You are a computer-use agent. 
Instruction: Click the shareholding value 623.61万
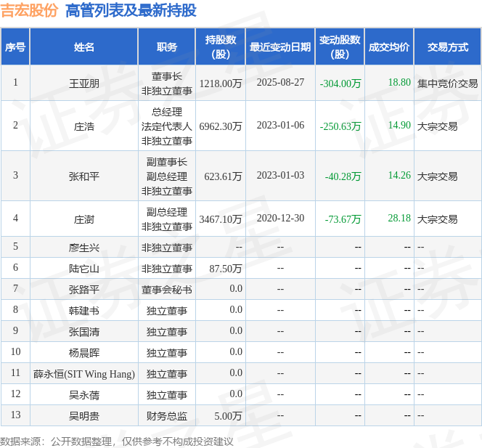(x=223, y=176)
